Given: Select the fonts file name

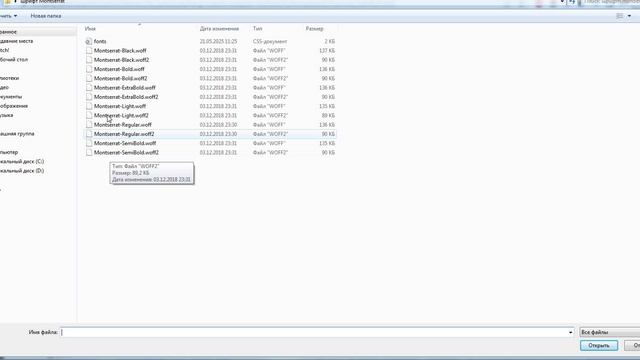Looking at the screenshot, I should tap(100, 42).
